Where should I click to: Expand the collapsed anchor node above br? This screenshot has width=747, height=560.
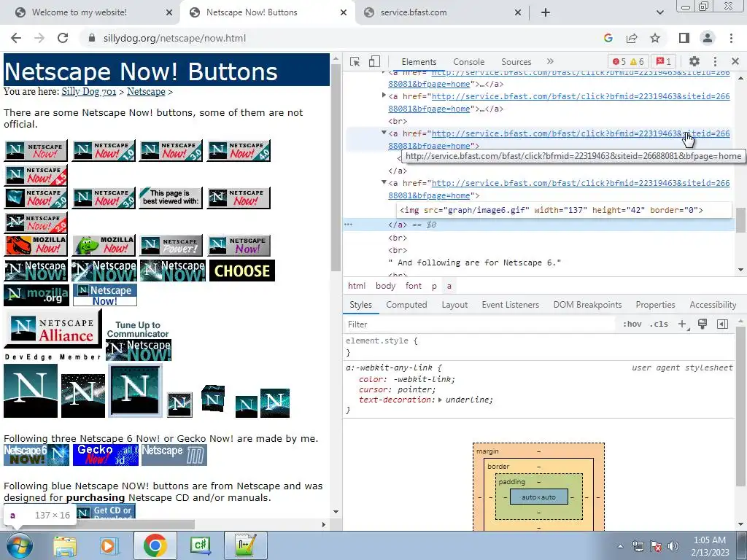coord(384,96)
